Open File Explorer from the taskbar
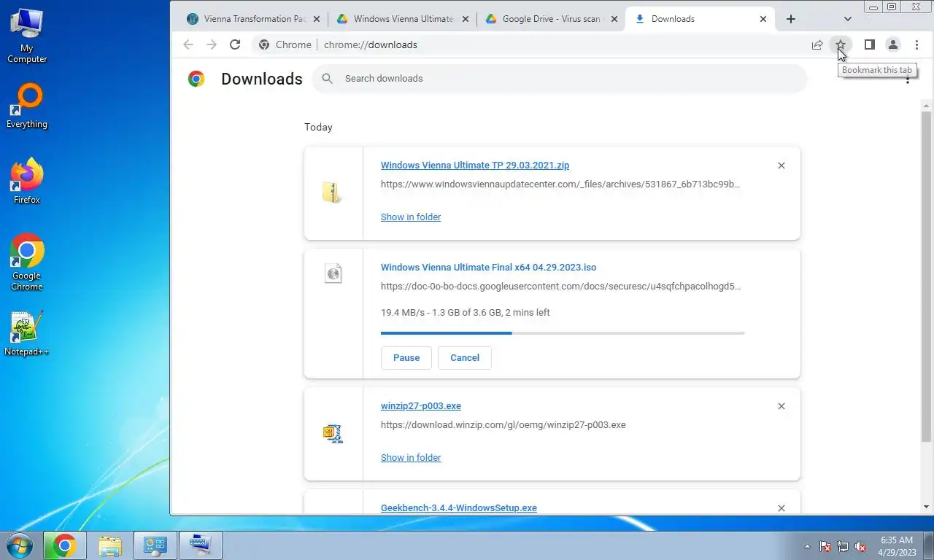Image resolution: width=934 pixels, height=560 pixels. pyautogui.click(x=110, y=545)
